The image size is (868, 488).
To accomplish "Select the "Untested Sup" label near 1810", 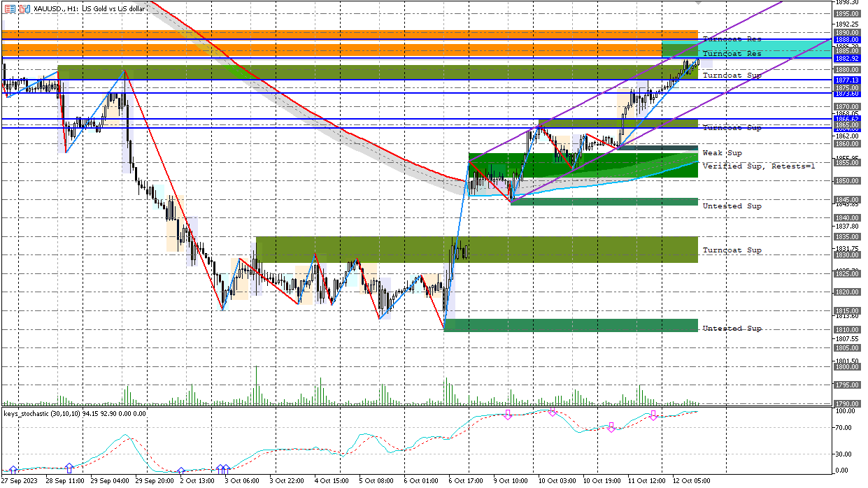I will [732, 329].
